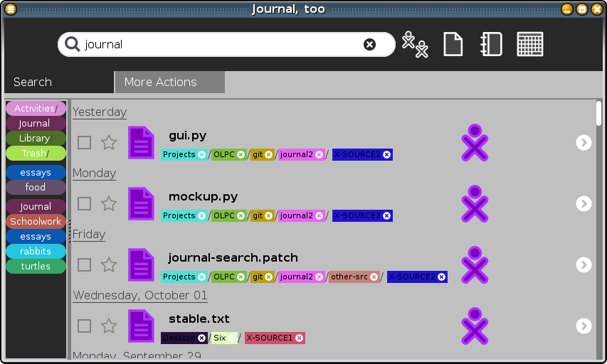
Task: Click the blank document icon in toolbar
Action: [x=453, y=44]
